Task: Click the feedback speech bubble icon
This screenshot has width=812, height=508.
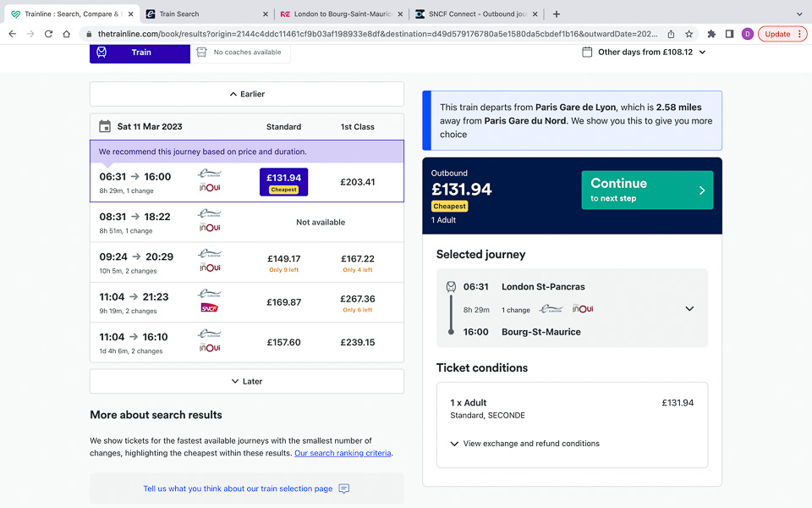Action: pos(344,489)
